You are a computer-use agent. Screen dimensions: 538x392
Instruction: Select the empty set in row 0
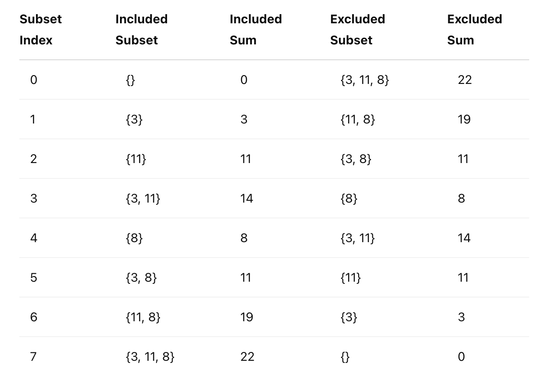tap(130, 80)
